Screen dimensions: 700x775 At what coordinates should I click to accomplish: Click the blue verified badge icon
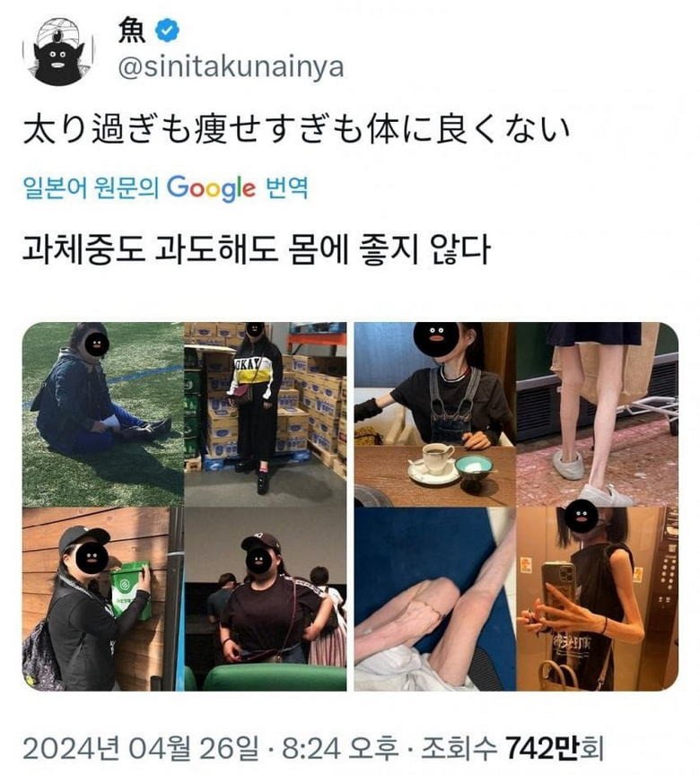click(168, 30)
